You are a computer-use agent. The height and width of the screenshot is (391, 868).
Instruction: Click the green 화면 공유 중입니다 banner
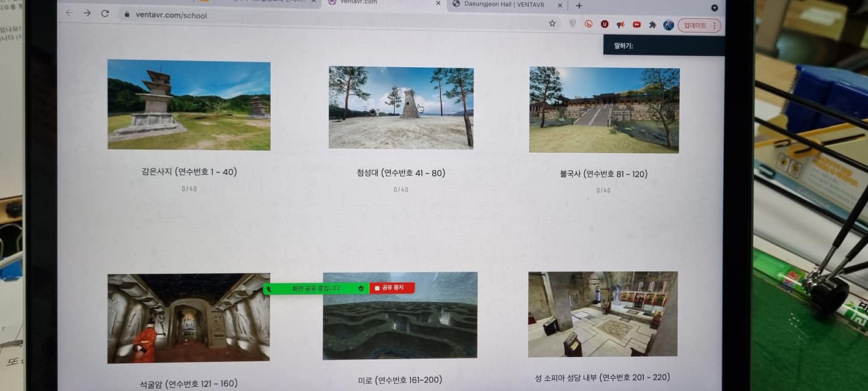[315, 288]
